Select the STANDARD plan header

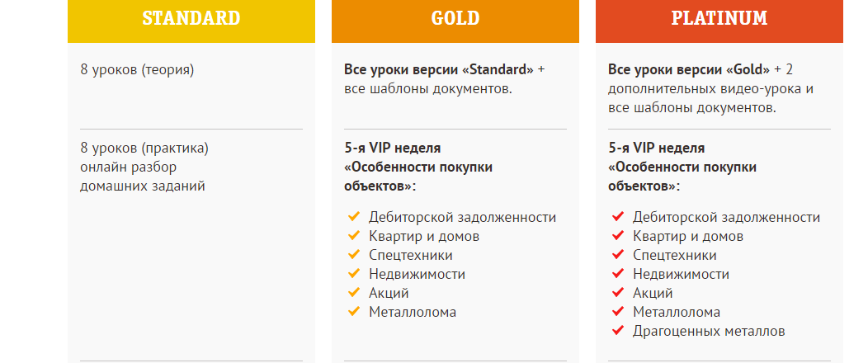(x=191, y=19)
